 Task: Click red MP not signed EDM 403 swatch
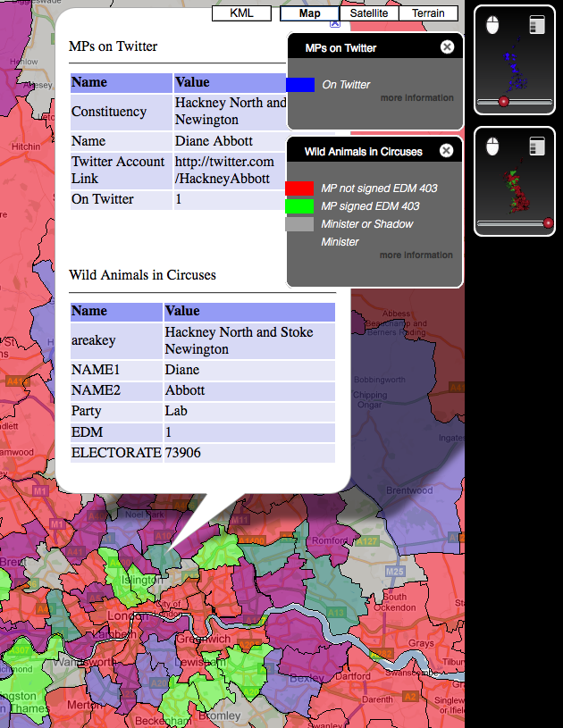click(299, 188)
